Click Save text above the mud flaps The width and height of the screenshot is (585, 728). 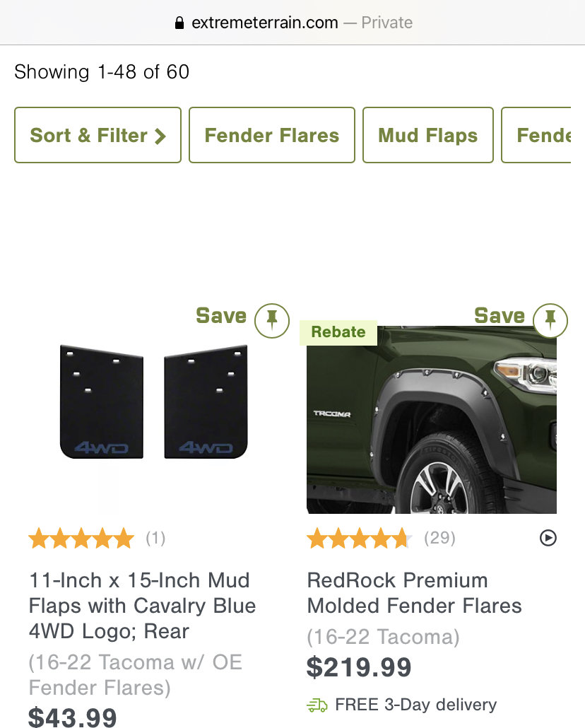pos(221,316)
